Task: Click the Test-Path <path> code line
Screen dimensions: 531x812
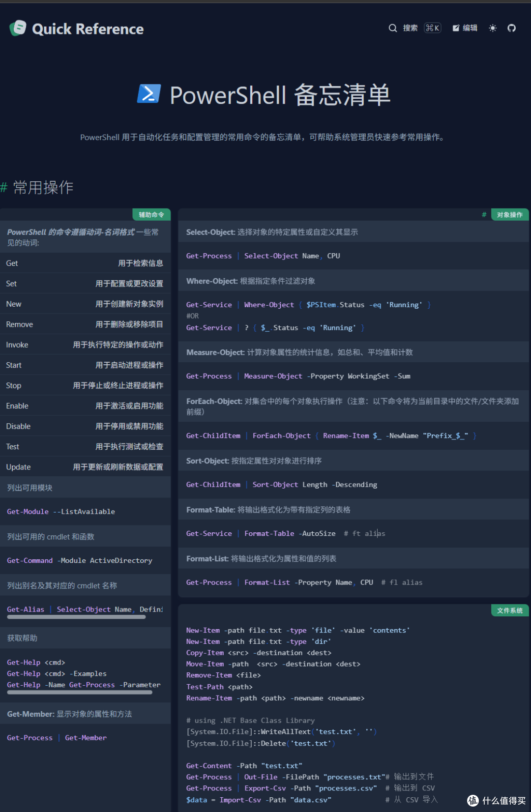Action: 219,687
